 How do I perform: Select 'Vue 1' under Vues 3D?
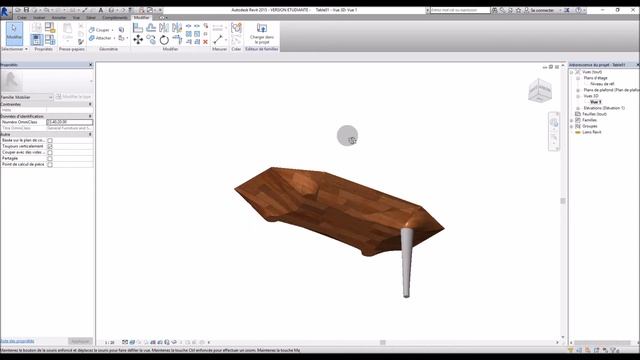coord(596,102)
